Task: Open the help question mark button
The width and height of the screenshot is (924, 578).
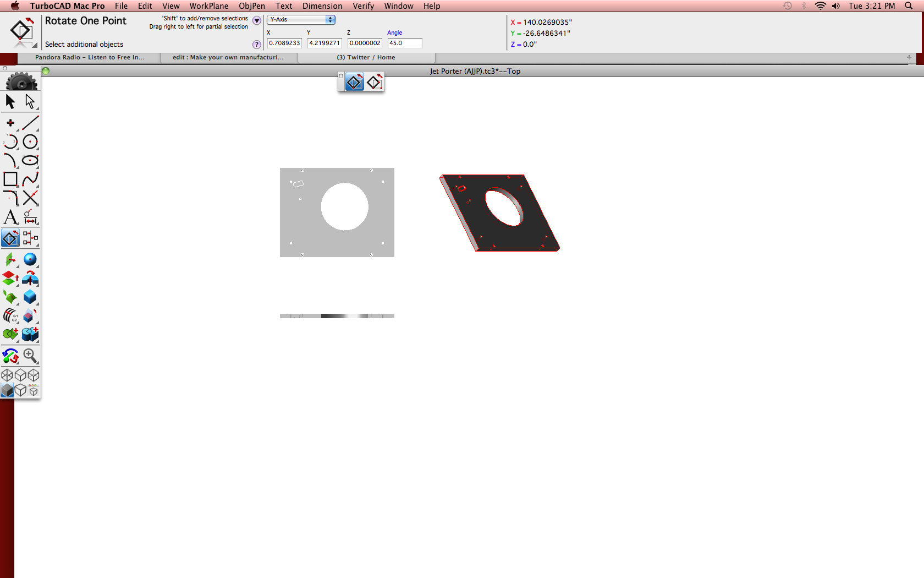Action: point(257,45)
